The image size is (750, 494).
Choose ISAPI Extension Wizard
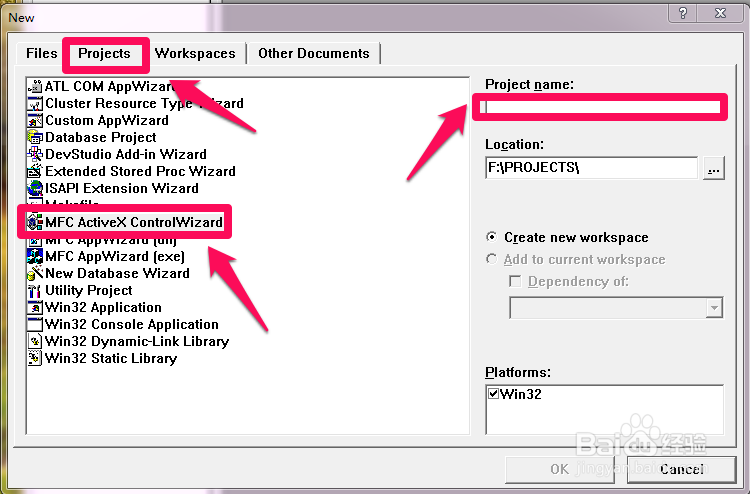(121, 188)
